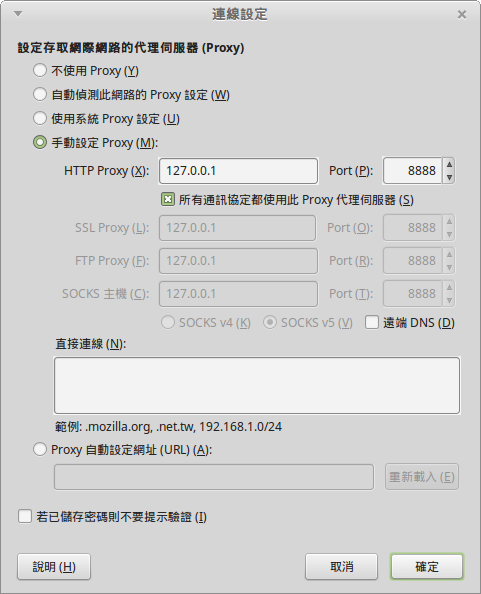481x594 pixels.
Task: Click the 取消 cancel button
Action: tap(341, 567)
